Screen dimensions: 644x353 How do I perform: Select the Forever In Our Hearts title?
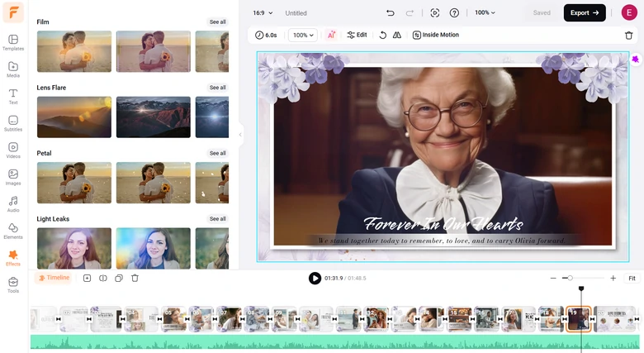pos(443,224)
